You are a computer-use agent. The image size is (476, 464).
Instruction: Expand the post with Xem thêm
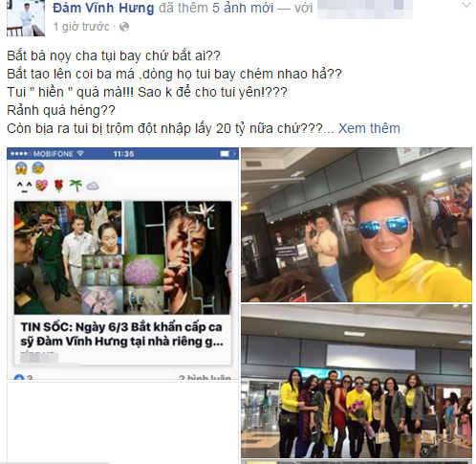[x=369, y=128]
